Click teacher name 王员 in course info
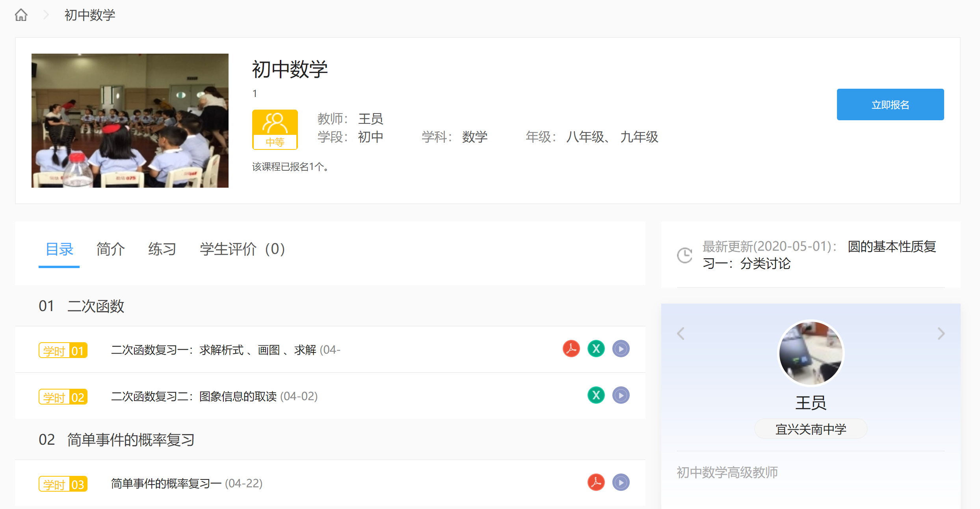The height and width of the screenshot is (509, 980). click(x=370, y=118)
